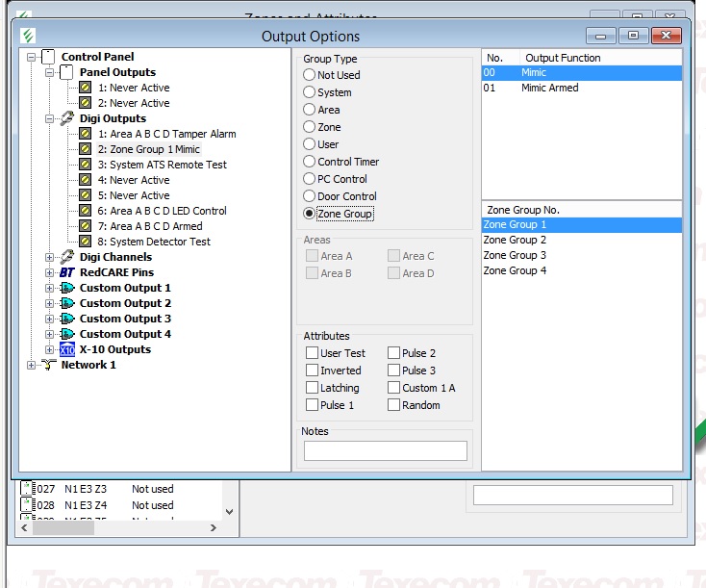Expand the Custom Output 3 tree node

(x=50, y=319)
